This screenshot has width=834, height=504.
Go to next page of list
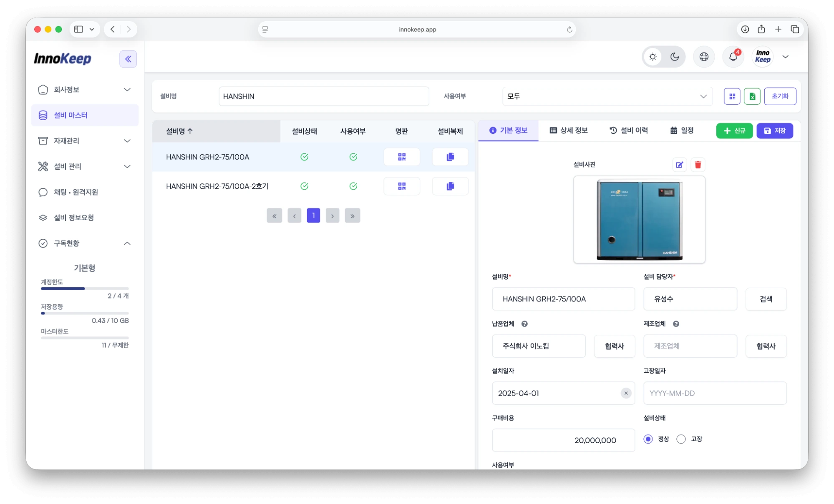(333, 216)
